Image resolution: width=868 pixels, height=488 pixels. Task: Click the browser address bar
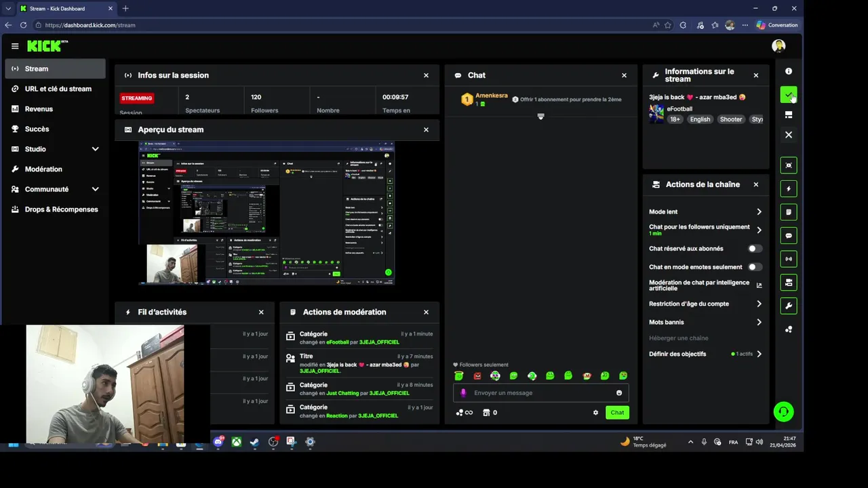[x=342, y=25]
